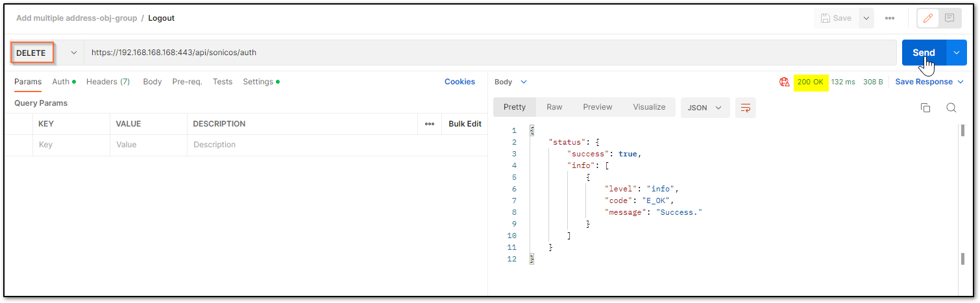
Task: Switch to the Auth tab
Action: 64,82
